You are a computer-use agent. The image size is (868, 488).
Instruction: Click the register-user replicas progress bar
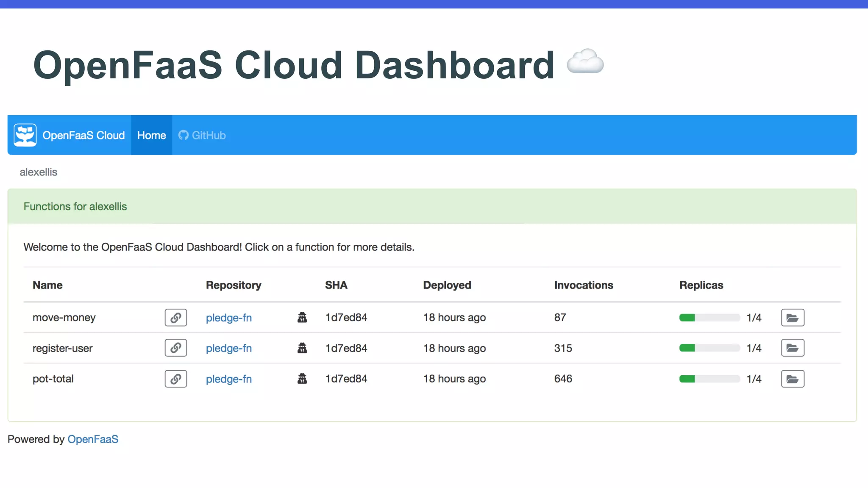tap(709, 348)
